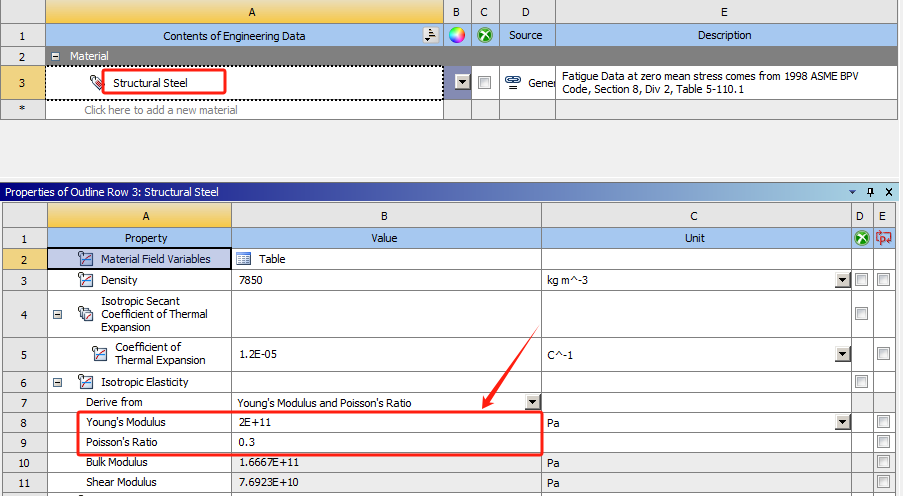This screenshot has width=903, height=496.
Task: Click the Poisson's Ratio value 0.3
Action: click(246, 442)
